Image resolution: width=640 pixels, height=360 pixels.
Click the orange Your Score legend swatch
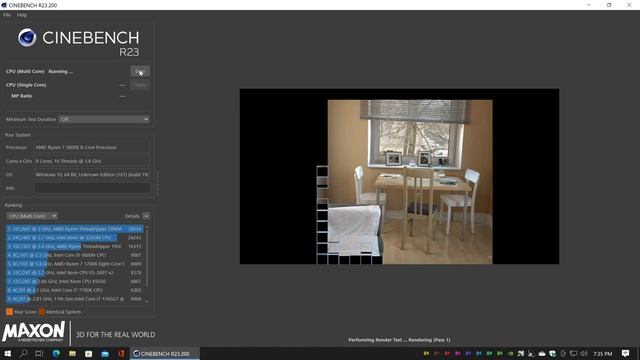9,312
